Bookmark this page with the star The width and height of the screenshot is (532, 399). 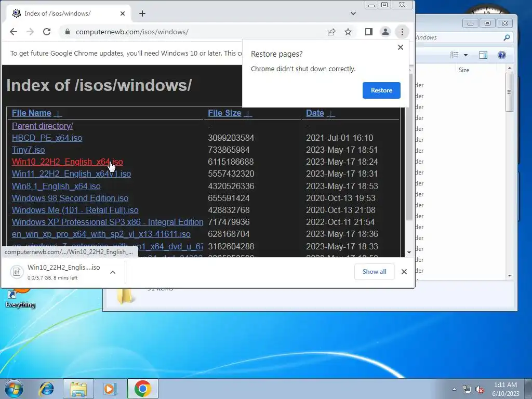348,32
